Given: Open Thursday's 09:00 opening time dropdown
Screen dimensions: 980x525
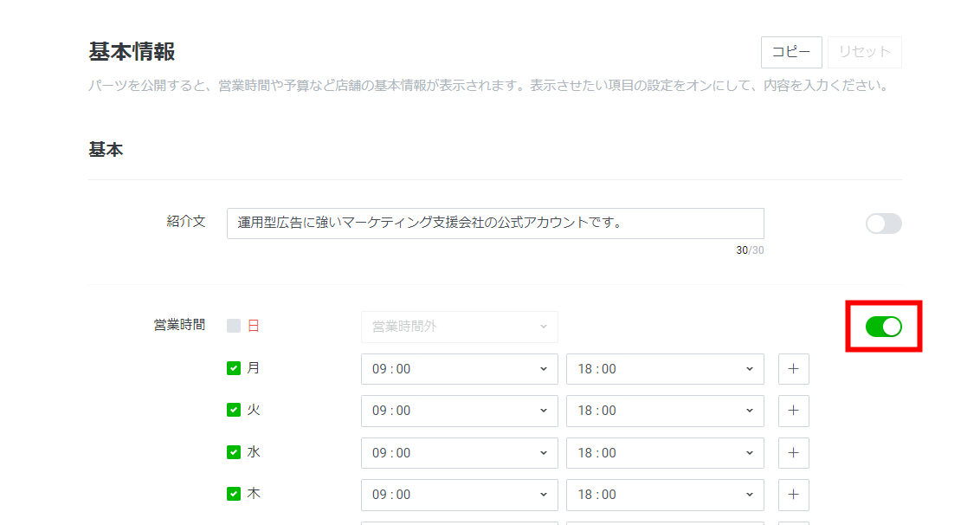Looking at the screenshot, I should [459, 494].
